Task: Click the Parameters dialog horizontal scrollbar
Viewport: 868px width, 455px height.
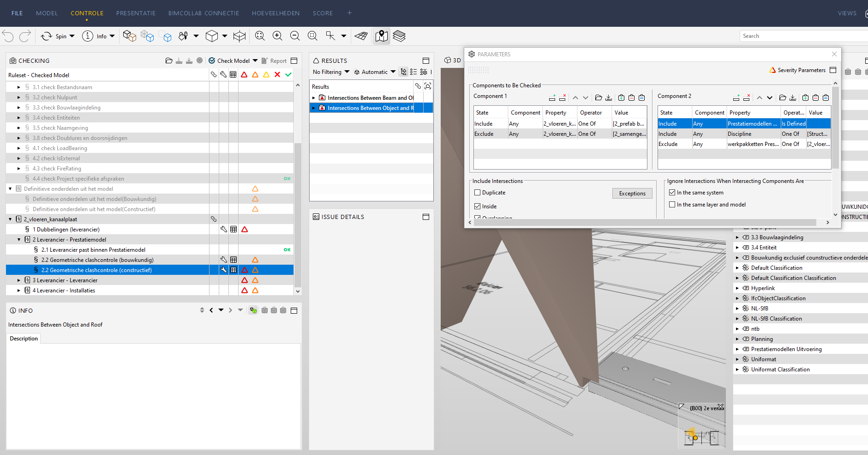Action: tap(645, 222)
